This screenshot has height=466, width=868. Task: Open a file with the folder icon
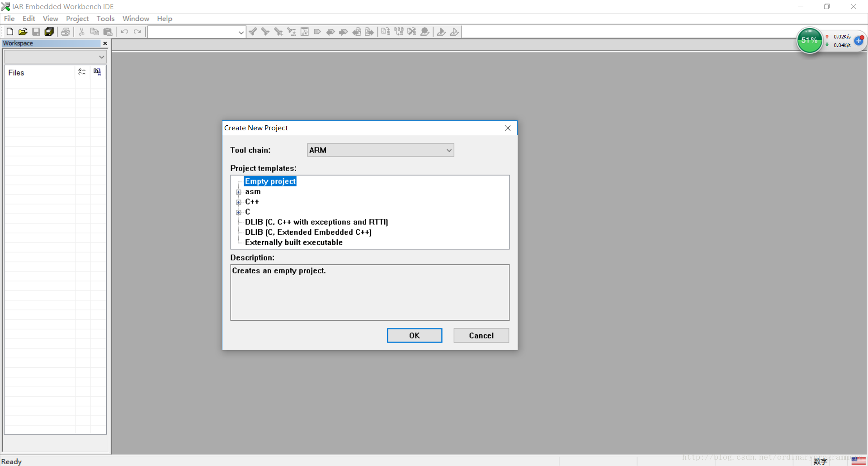pyautogui.click(x=23, y=32)
